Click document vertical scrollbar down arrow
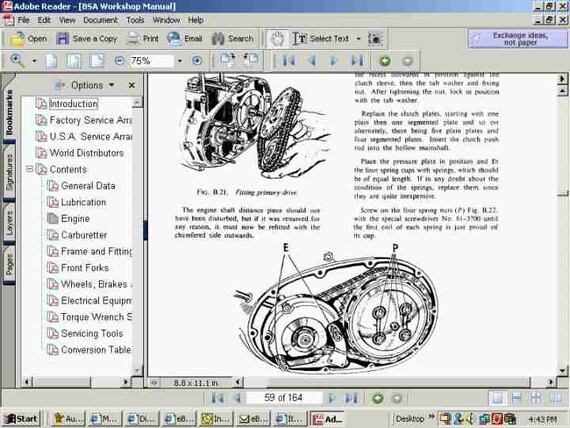This screenshot has width=570, height=428. 563,371
